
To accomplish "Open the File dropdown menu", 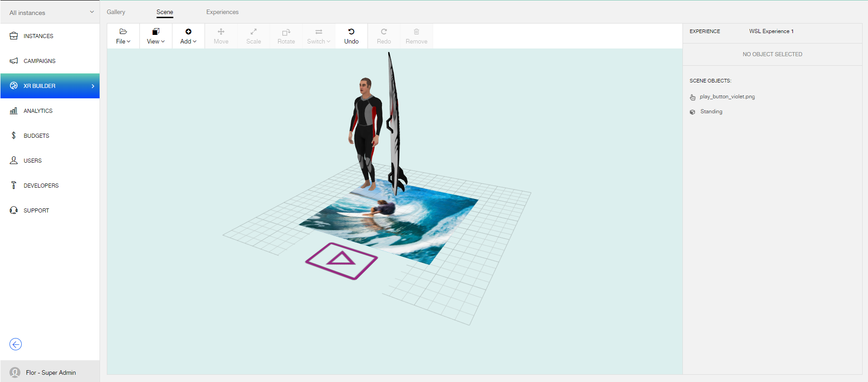I will point(123,36).
